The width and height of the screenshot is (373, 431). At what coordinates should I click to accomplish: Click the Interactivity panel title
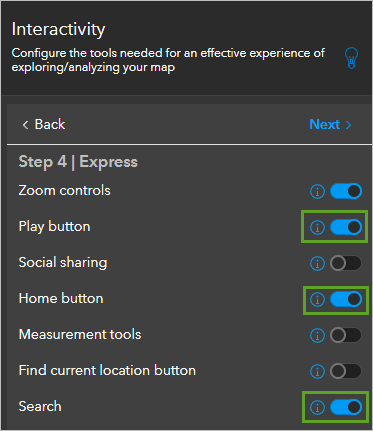click(58, 29)
